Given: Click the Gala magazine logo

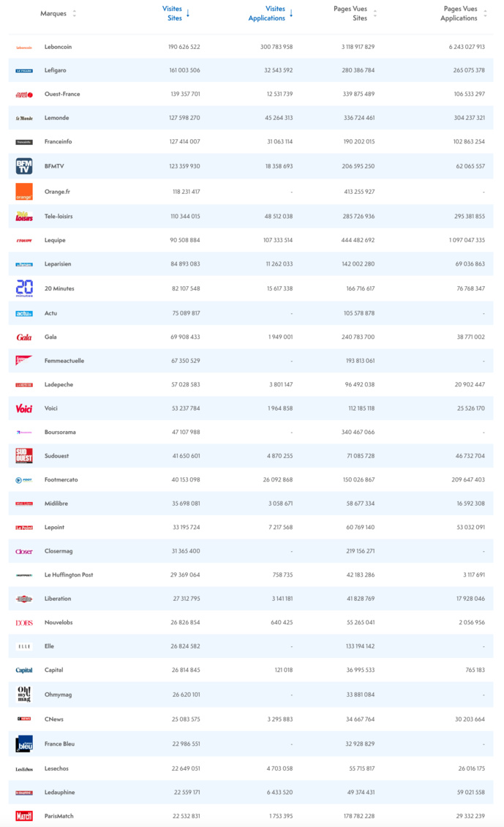Looking at the screenshot, I should (x=23, y=337).
